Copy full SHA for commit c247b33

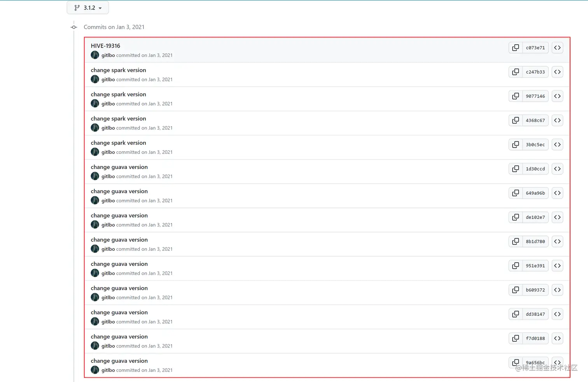(516, 72)
